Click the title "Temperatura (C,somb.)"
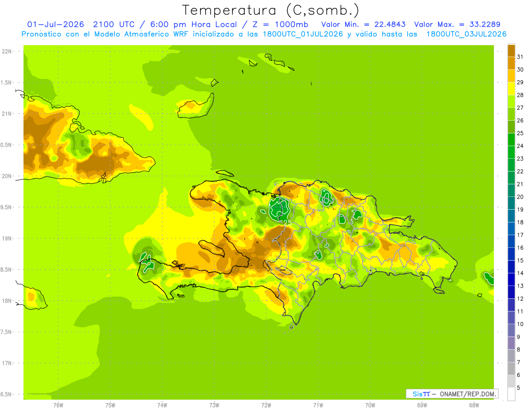532x411 pixels. pos(271,10)
